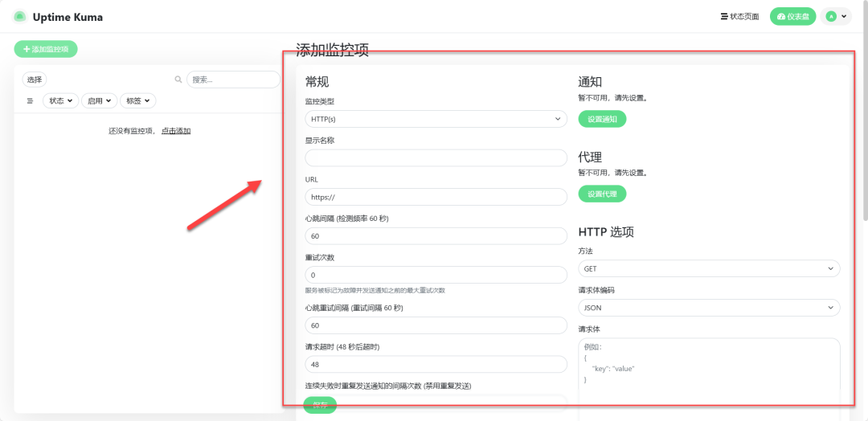
Task: Open the 方法 GET method dropdown
Action: 709,268
